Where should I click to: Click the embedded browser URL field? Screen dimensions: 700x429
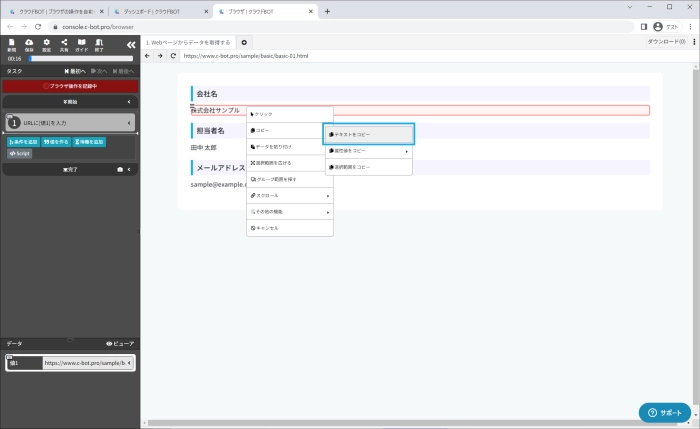pos(400,56)
